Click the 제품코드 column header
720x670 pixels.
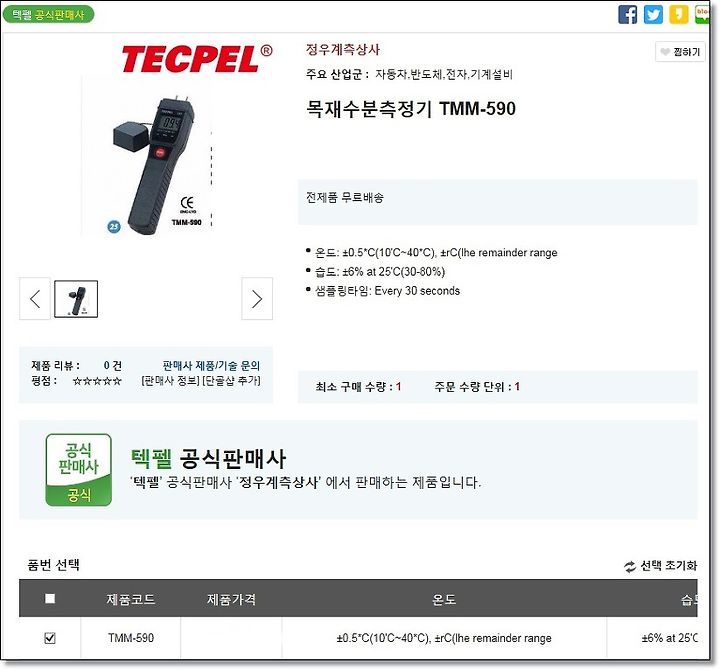pos(131,599)
